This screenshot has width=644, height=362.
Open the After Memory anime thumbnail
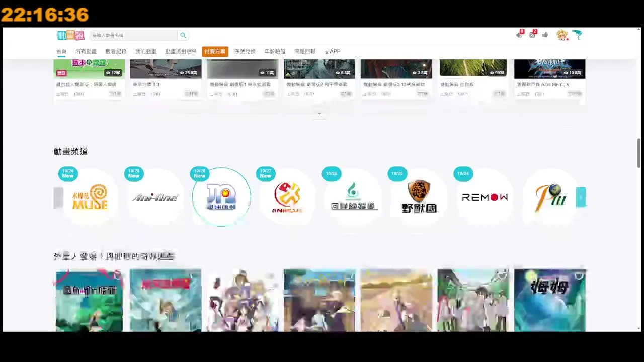pyautogui.click(x=550, y=69)
